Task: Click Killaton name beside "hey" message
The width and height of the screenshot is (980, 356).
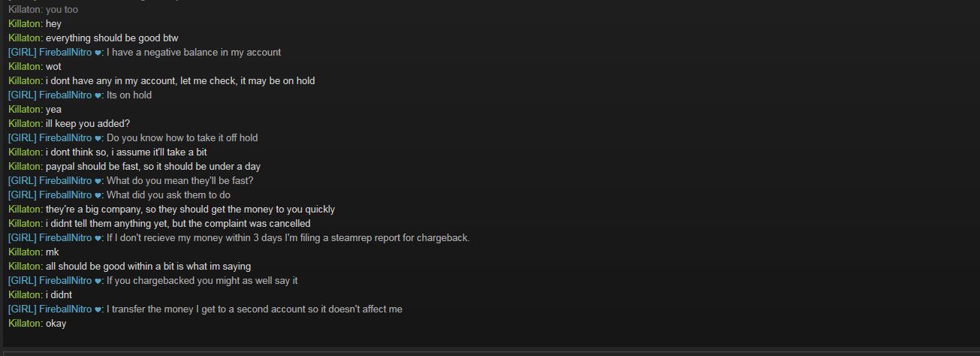Action: click(x=24, y=23)
